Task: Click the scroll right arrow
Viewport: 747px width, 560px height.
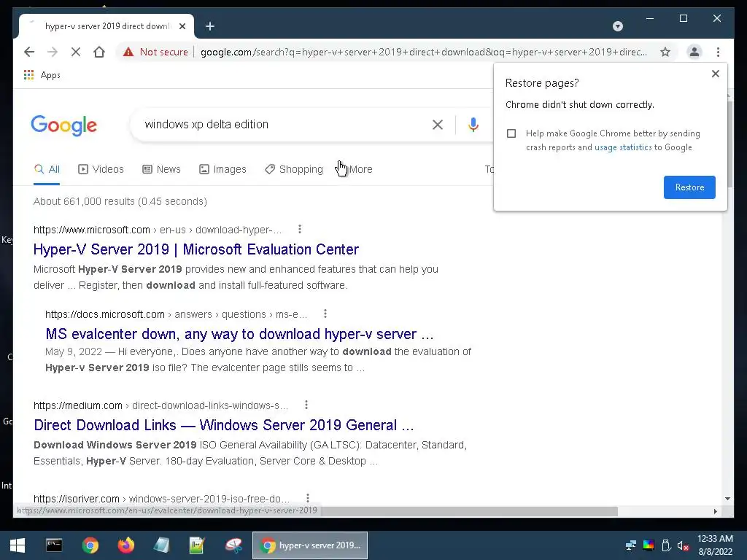Action: click(715, 511)
